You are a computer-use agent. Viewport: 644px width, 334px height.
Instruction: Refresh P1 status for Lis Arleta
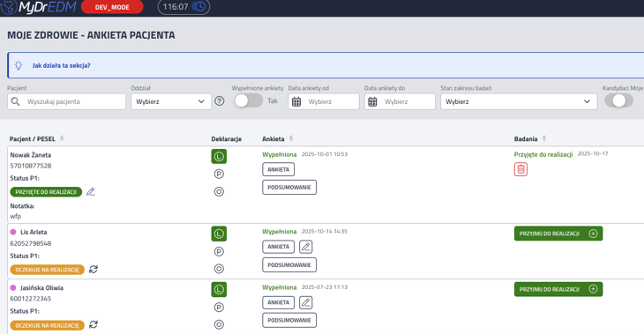click(x=94, y=269)
